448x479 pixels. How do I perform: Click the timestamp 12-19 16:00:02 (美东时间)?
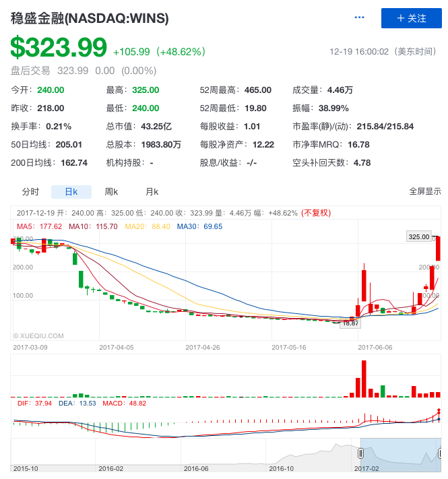383,52
